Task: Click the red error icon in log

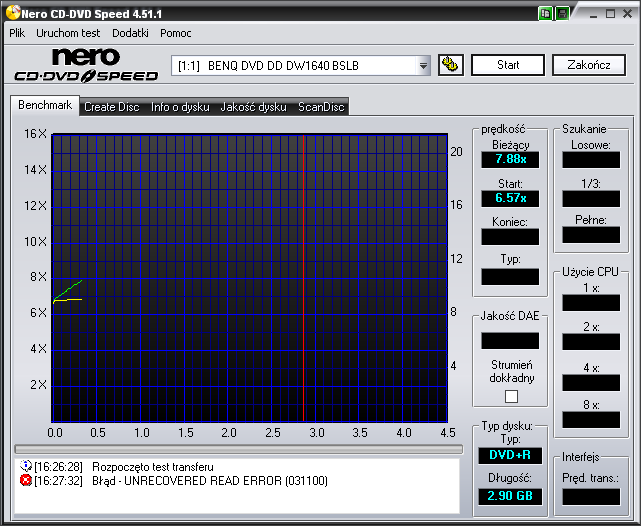Action: tap(26, 480)
